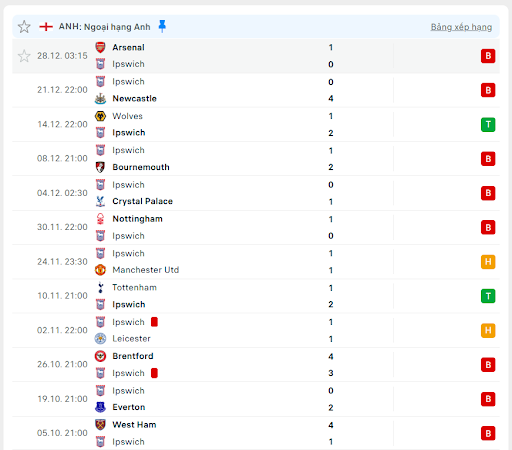
Task: Click the Bournemouth club crest icon
Action: (100, 167)
